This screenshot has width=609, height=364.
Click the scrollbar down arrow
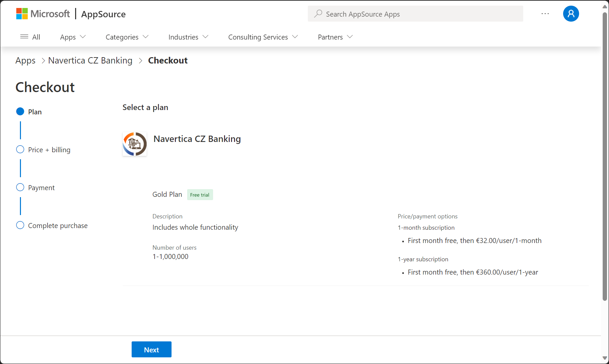pyautogui.click(x=605, y=358)
